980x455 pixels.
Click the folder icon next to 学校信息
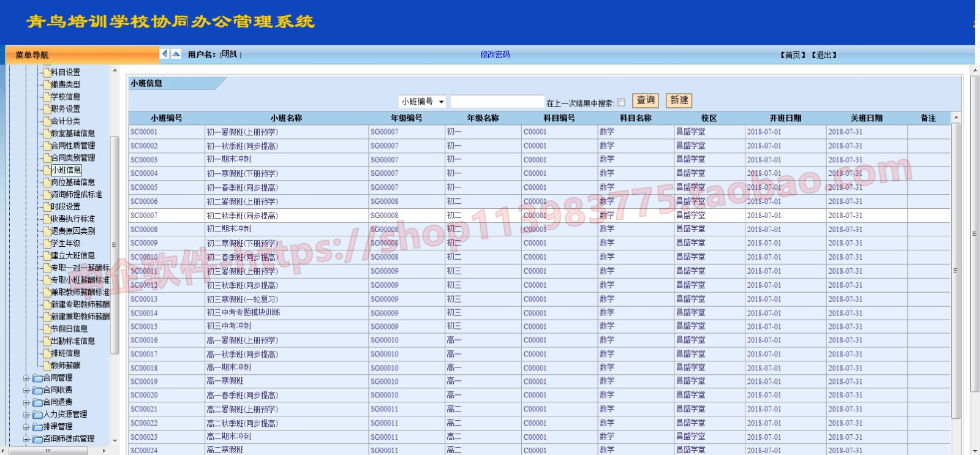47,97
